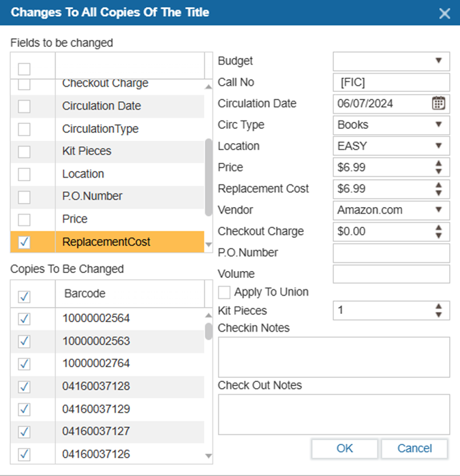
Task: Select barcode row 04160037126
Action: (107, 454)
